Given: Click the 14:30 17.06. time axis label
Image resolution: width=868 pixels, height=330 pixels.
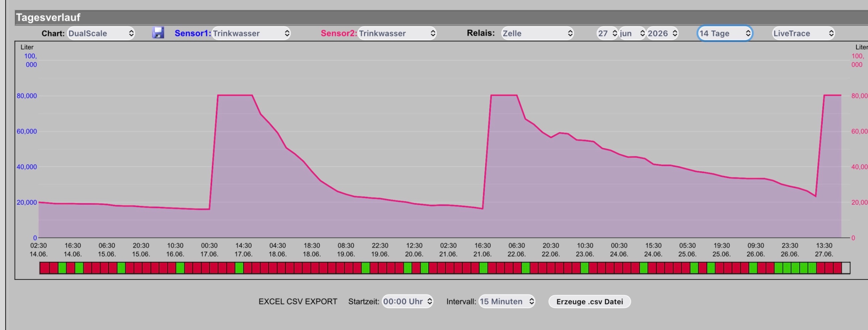Looking at the screenshot, I should (x=244, y=250).
